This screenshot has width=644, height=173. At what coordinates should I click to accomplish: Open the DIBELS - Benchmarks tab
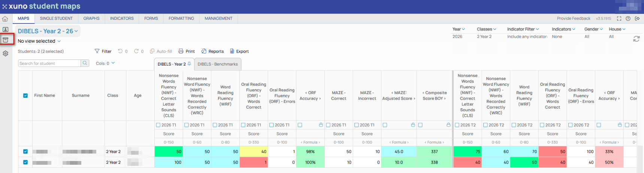pyautogui.click(x=218, y=64)
